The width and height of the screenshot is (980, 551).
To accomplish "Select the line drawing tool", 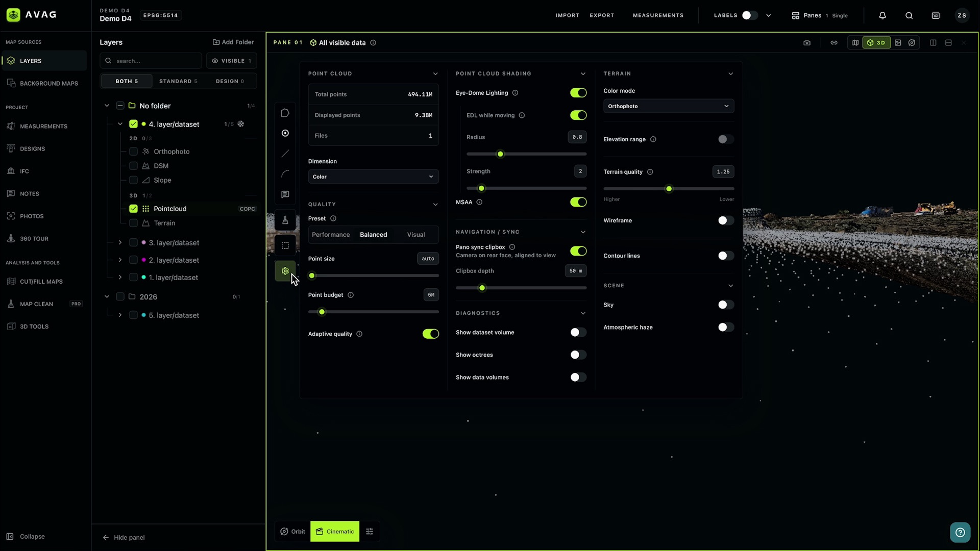I will point(285,154).
